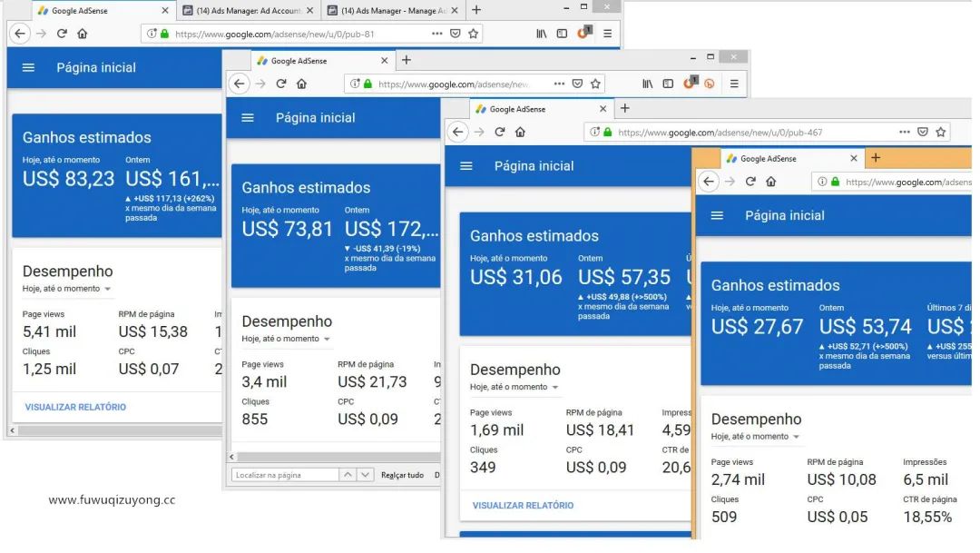Find previous match arrow in find bar

pos(348,475)
